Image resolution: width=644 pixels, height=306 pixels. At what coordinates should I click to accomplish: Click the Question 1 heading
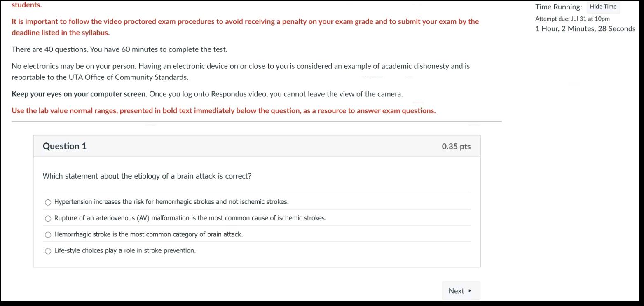click(x=65, y=146)
